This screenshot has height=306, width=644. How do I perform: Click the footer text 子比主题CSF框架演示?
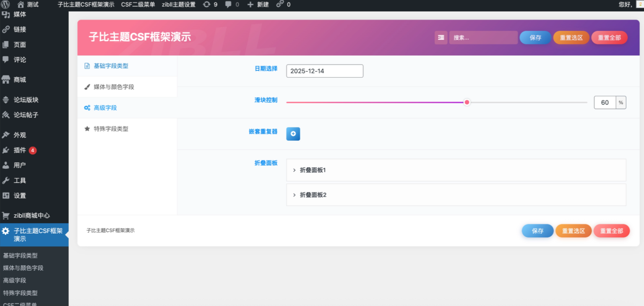(110, 231)
